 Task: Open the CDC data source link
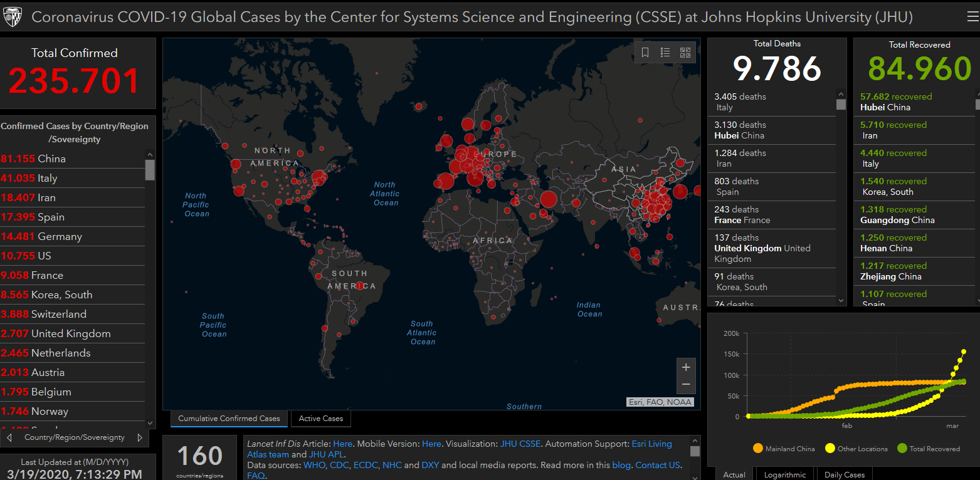(339, 465)
